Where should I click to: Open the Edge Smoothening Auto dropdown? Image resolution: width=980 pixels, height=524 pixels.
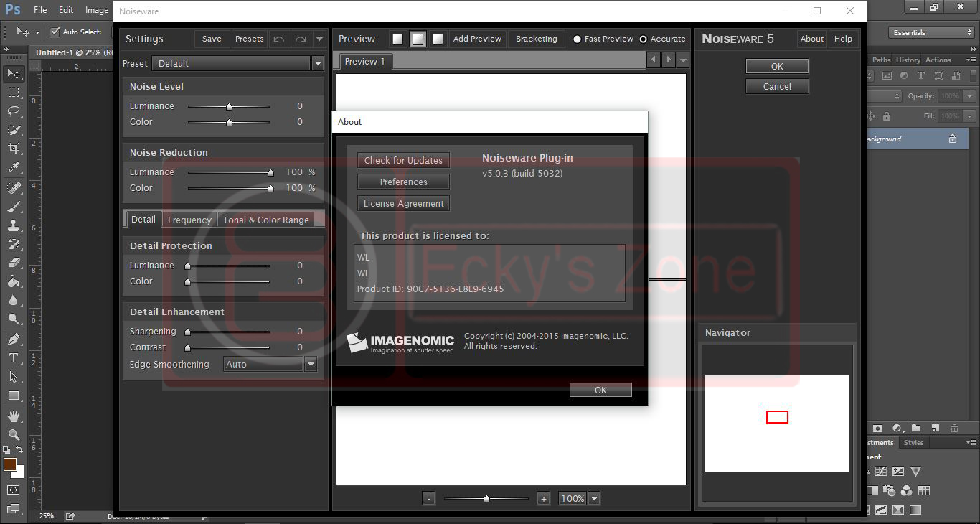pyautogui.click(x=311, y=365)
